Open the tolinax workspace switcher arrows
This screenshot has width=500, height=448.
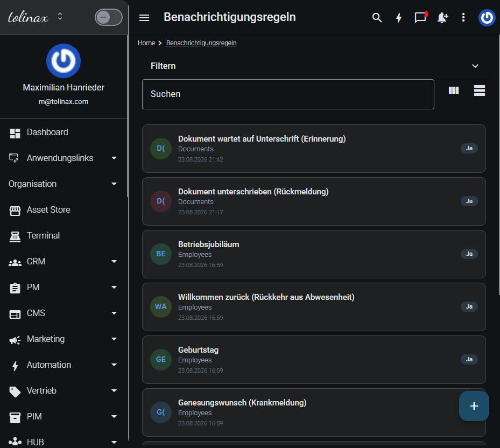[x=60, y=16]
